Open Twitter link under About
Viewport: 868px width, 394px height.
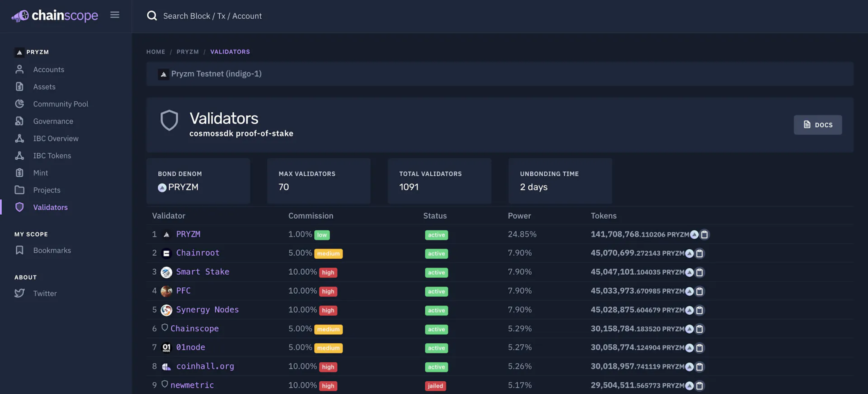pyautogui.click(x=45, y=293)
